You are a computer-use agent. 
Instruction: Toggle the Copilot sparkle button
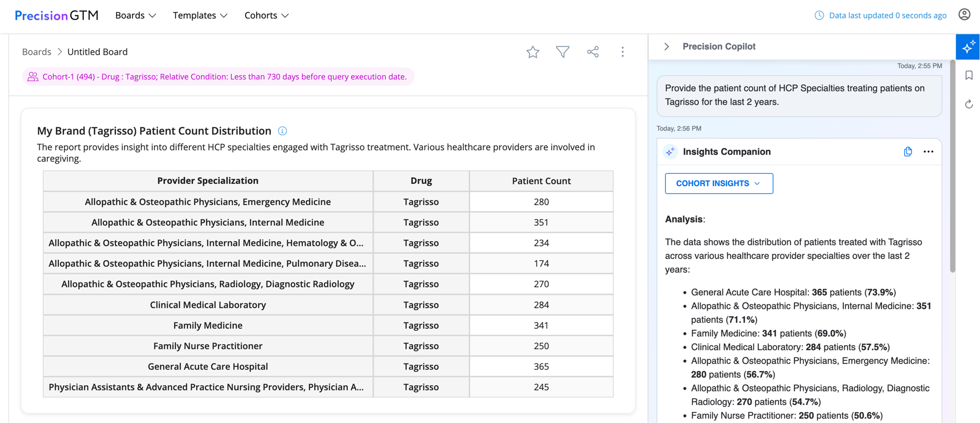tap(968, 47)
